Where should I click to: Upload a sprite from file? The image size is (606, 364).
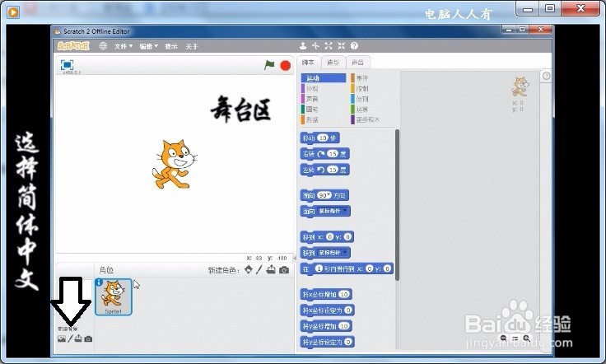pyautogui.click(x=271, y=269)
